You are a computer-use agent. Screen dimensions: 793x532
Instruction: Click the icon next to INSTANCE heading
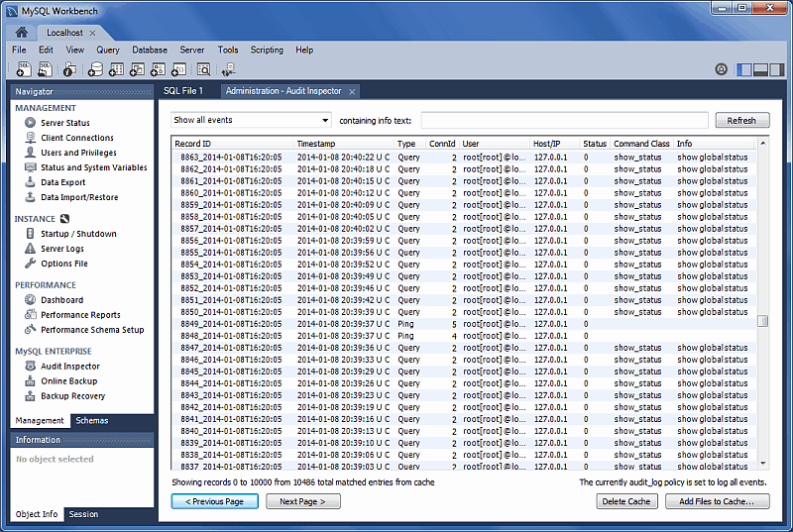[64, 219]
